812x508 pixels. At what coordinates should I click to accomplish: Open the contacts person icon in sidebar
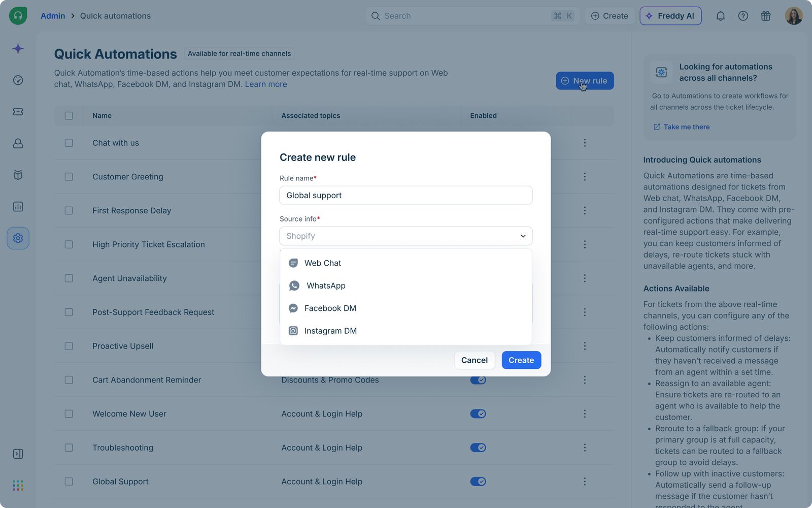[18, 143]
